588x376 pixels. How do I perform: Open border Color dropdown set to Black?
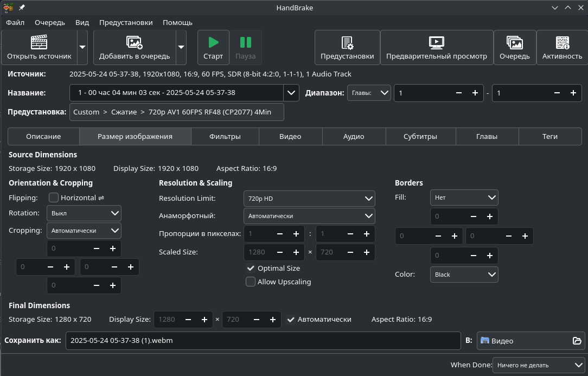tap(464, 275)
